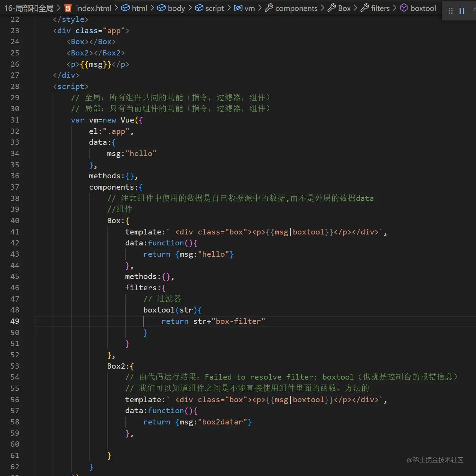Click "data:function(){" on line 57

coord(161,411)
